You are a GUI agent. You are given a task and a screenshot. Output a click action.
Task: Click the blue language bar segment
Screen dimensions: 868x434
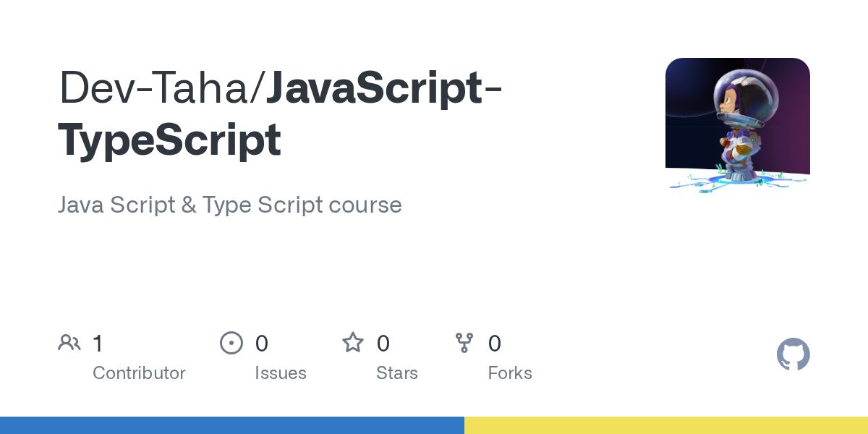[x=231, y=425]
